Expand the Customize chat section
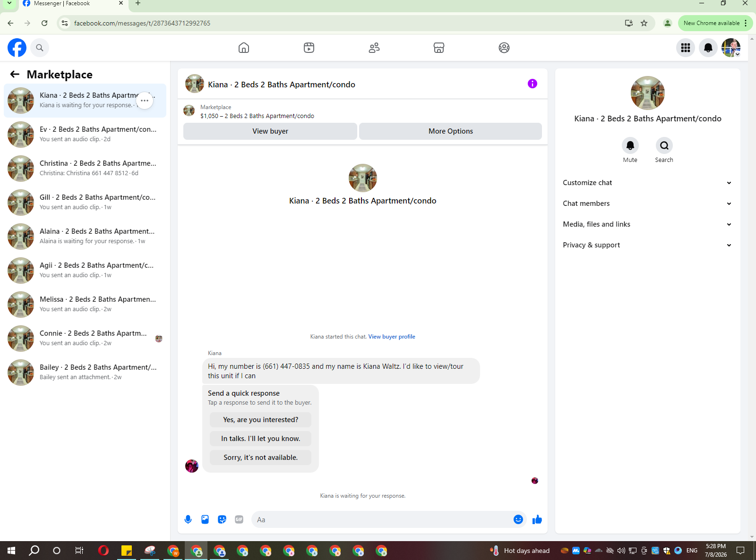The width and height of the screenshot is (756, 560). point(647,183)
